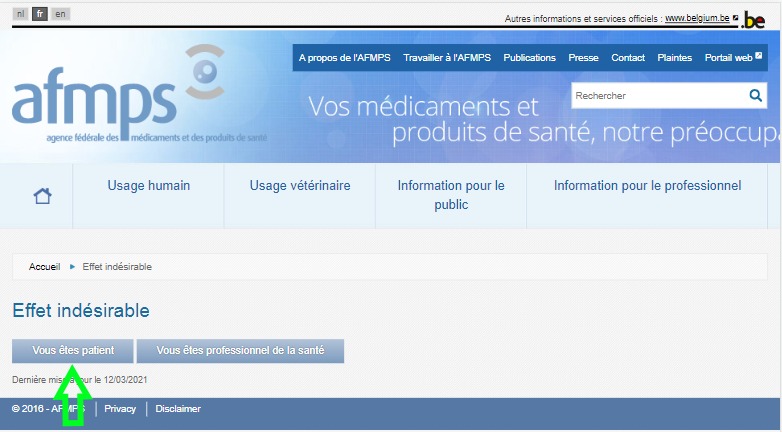782x432 pixels.
Task: Click the home icon in navigation bar
Action: click(42, 196)
